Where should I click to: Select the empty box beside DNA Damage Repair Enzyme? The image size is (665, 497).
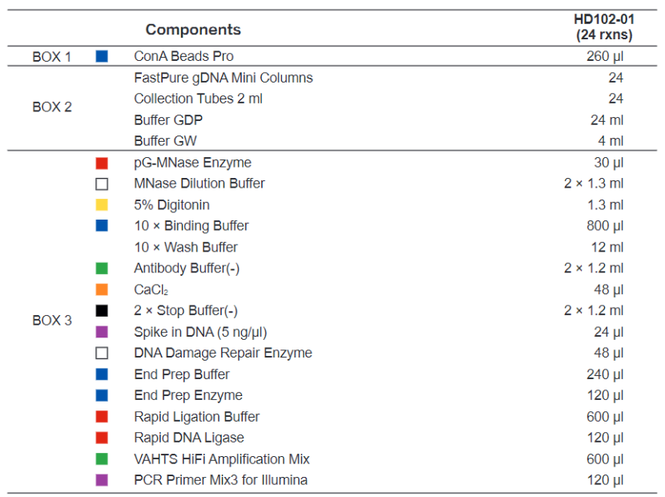coord(102,353)
